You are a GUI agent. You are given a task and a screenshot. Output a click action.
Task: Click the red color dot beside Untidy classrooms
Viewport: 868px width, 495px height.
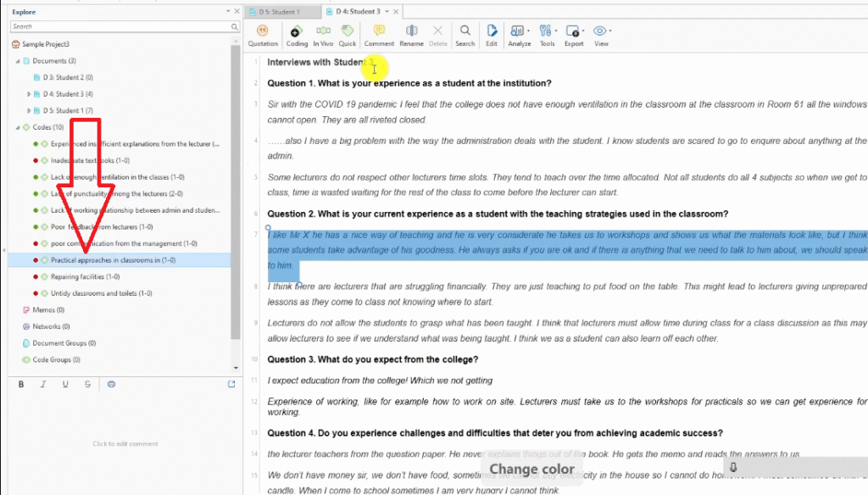tap(36, 293)
